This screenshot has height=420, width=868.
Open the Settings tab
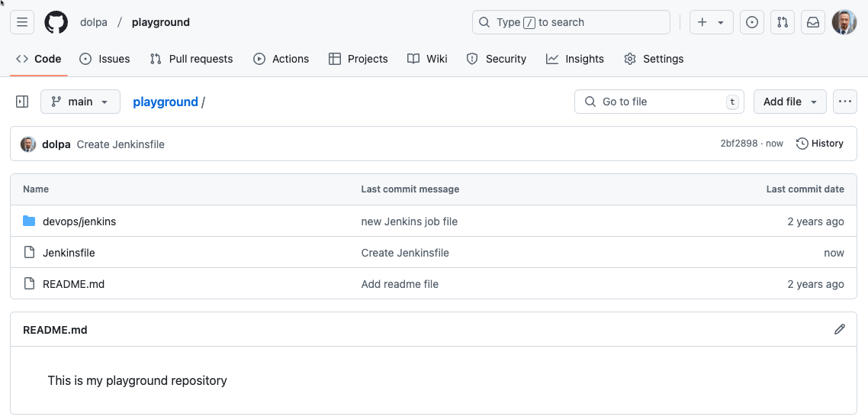pyautogui.click(x=654, y=59)
